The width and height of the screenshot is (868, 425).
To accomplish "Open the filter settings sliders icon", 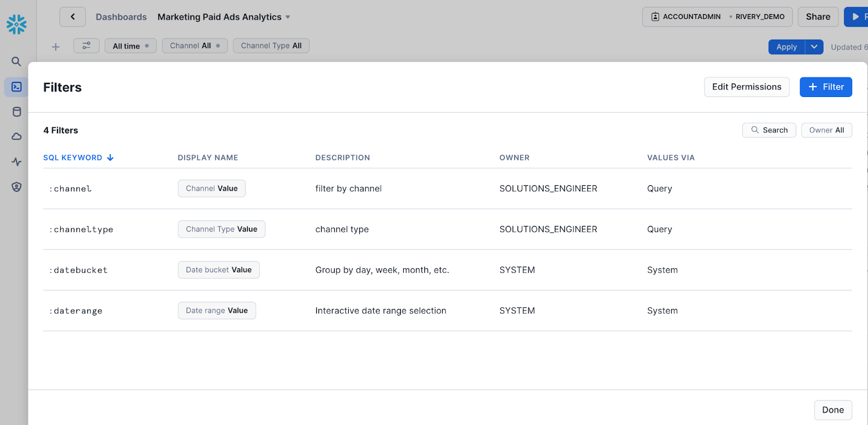I will click(x=86, y=46).
